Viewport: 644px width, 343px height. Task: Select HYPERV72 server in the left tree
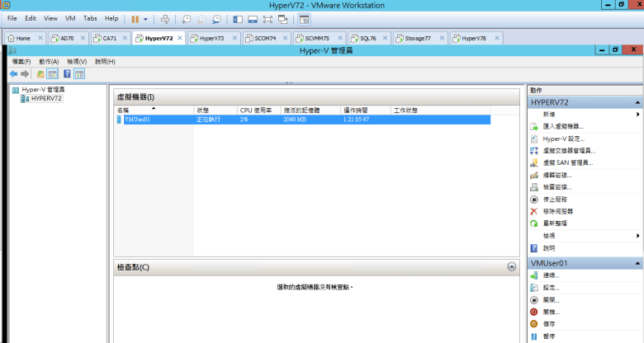45,98
